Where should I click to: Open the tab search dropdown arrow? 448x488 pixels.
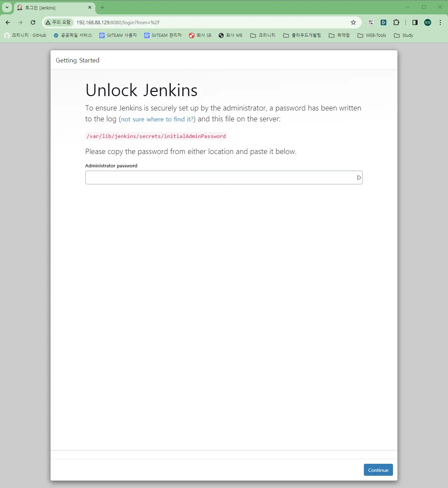tap(7, 7)
